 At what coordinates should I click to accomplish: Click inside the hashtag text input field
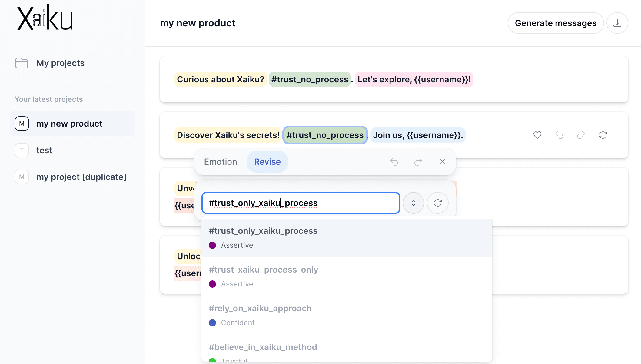point(301,203)
